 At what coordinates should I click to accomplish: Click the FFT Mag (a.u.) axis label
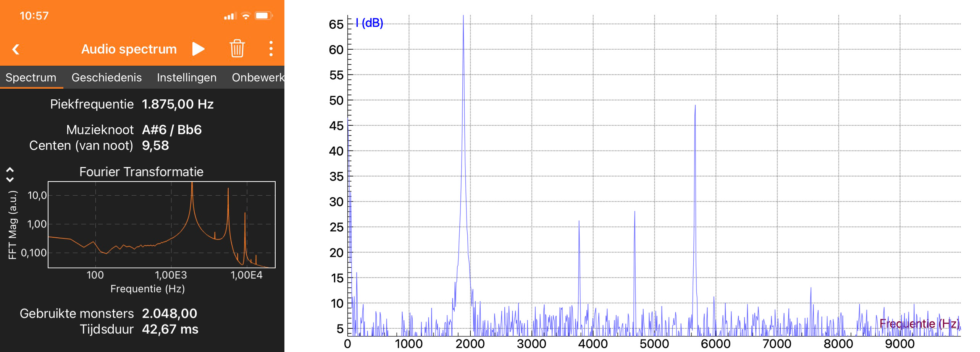click(x=13, y=225)
